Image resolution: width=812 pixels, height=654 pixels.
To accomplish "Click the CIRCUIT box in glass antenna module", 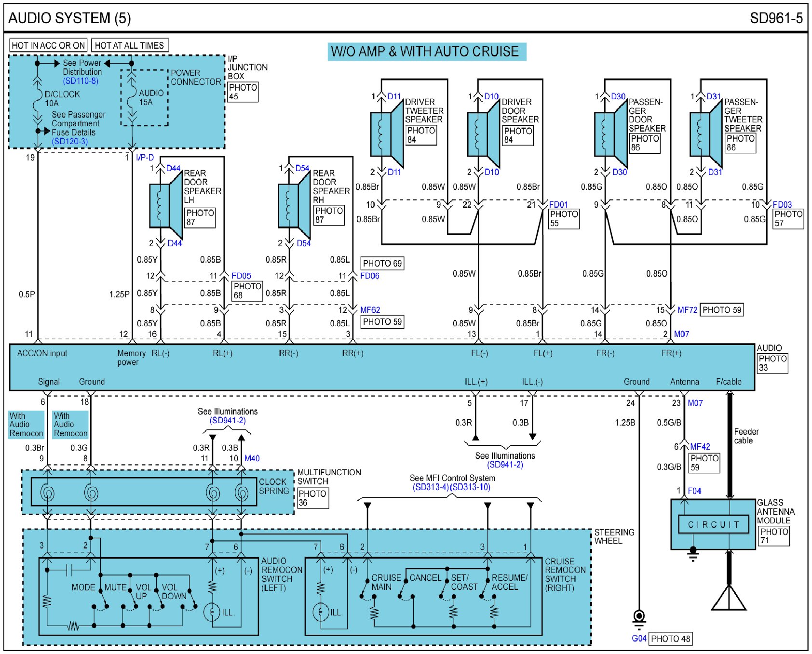I will point(714,524).
